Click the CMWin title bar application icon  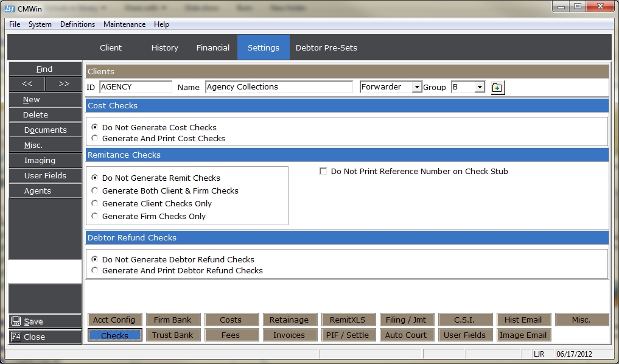click(x=10, y=8)
